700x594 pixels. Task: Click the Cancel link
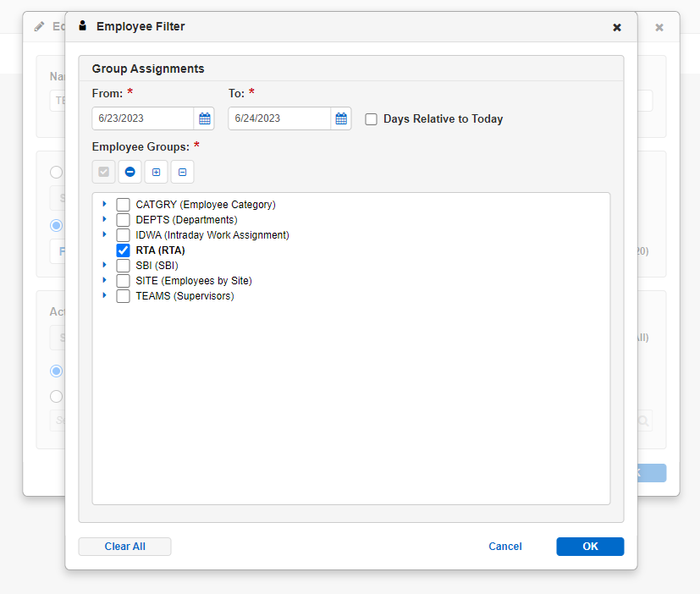point(504,546)
